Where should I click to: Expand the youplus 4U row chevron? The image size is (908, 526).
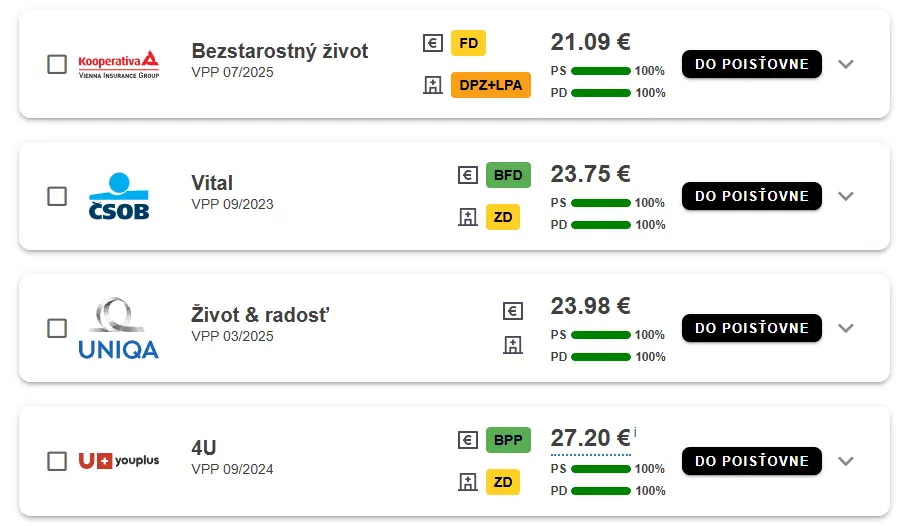point(846,462)
